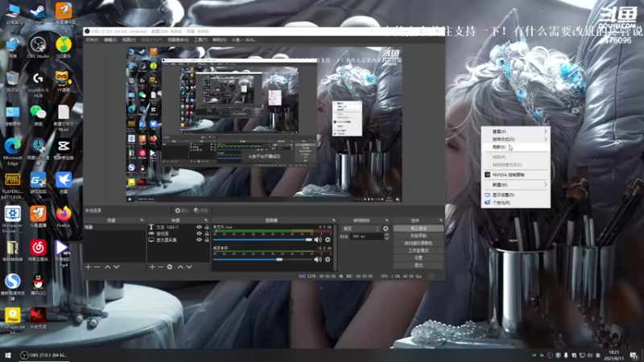
Task: Click 刷新(E) in desktop context menu
Action: point(515,147)
